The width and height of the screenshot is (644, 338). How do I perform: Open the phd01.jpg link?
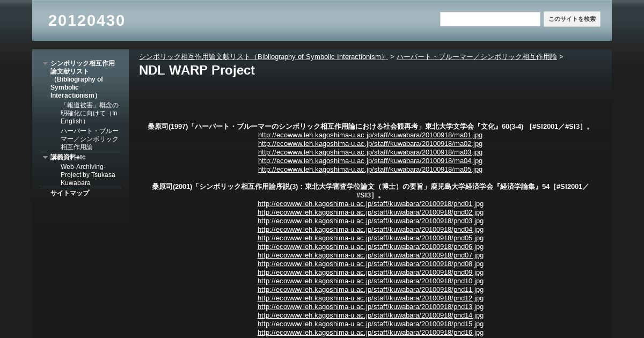click(x=370, y=204)
